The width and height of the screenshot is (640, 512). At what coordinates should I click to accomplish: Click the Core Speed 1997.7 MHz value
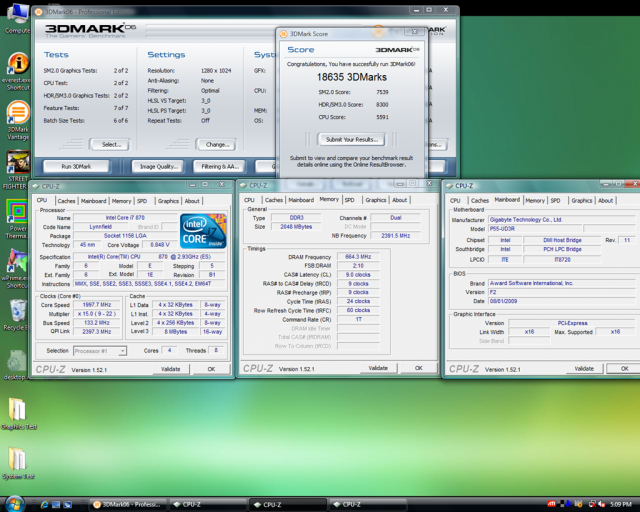click(97, 305)
